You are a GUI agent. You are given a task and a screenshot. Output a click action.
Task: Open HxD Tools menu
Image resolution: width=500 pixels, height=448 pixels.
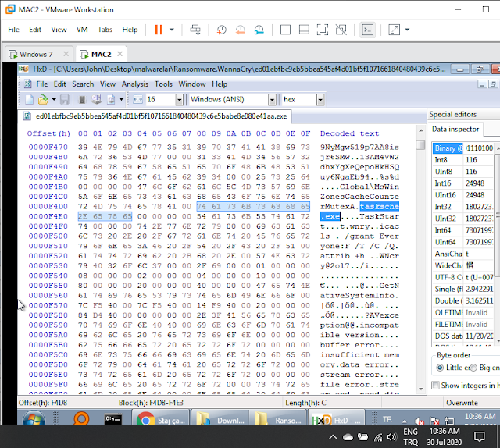(163, 84)
